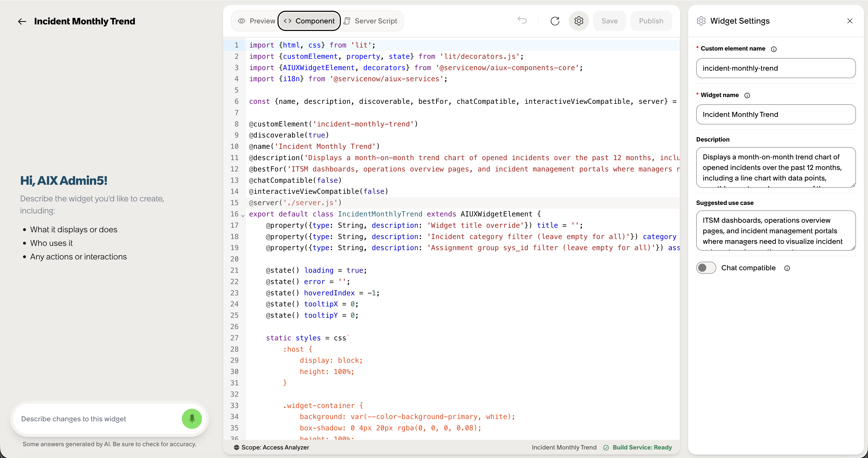Open widget settings via the gear icon
Viewport: 868px width, 458px height.
coord(579,21)
